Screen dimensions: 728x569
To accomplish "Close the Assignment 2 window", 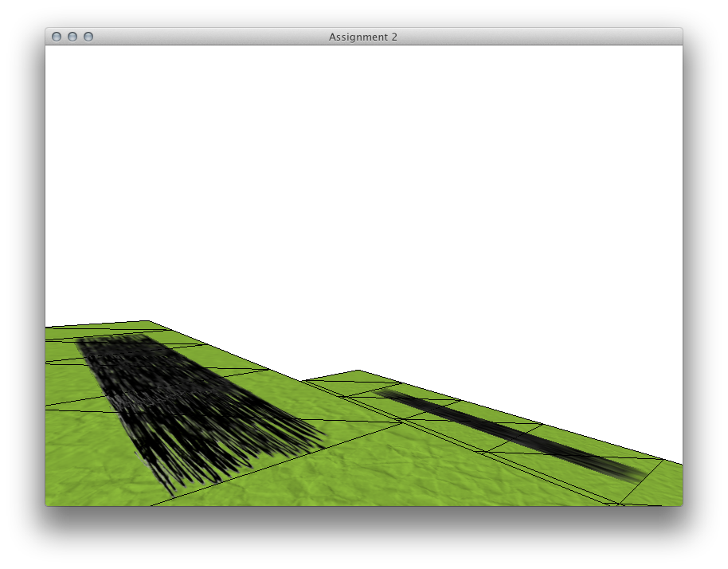I will tap(57, 37).
